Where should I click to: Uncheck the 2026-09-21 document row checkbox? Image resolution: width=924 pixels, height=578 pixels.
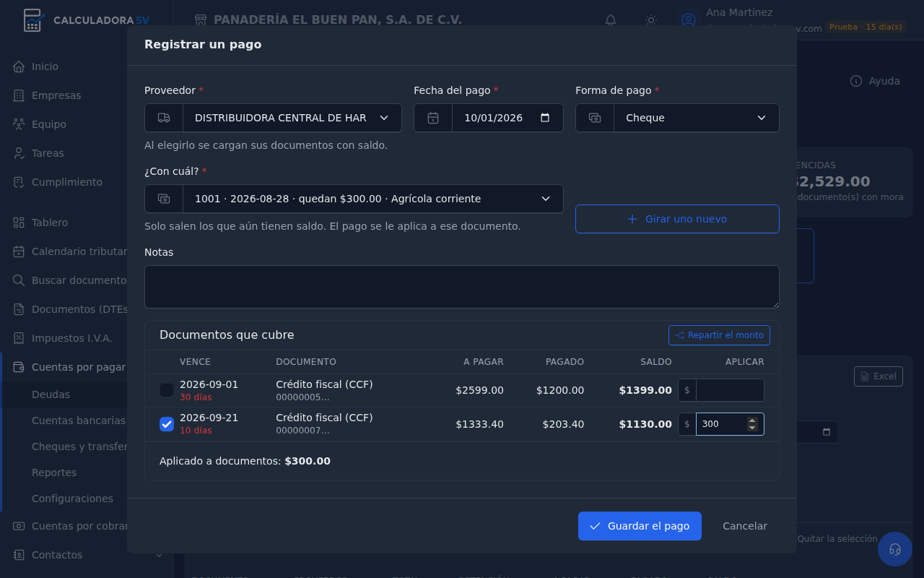[167, 424]
